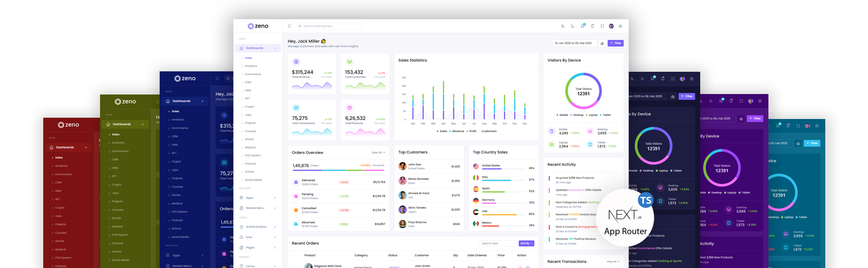868x268 pixels.
Task: Click View All in Orders Overview
Action: click(378, 153)
